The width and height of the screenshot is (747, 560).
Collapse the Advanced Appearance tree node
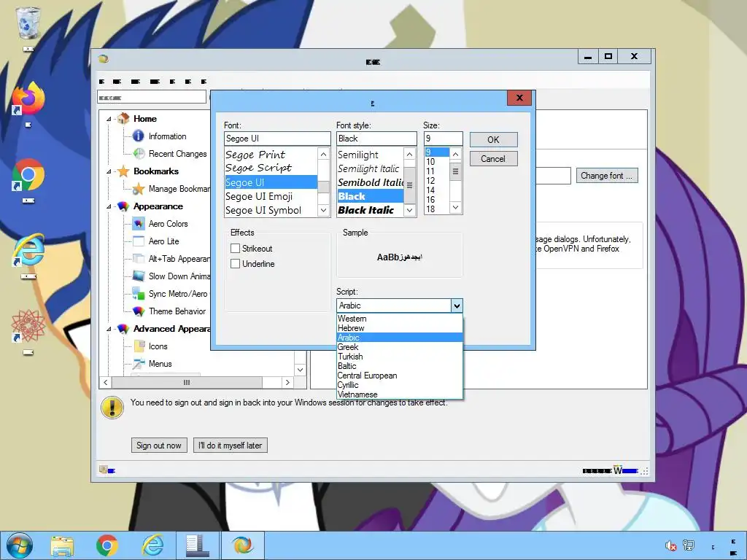coord(109,329)
